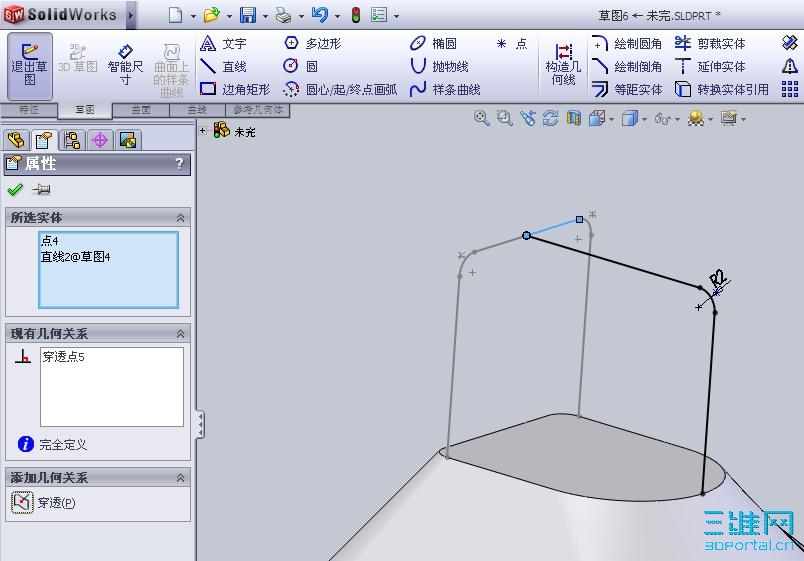Select the Circle (圆) tool
This screenshot has width=804, height=561.
301,66
